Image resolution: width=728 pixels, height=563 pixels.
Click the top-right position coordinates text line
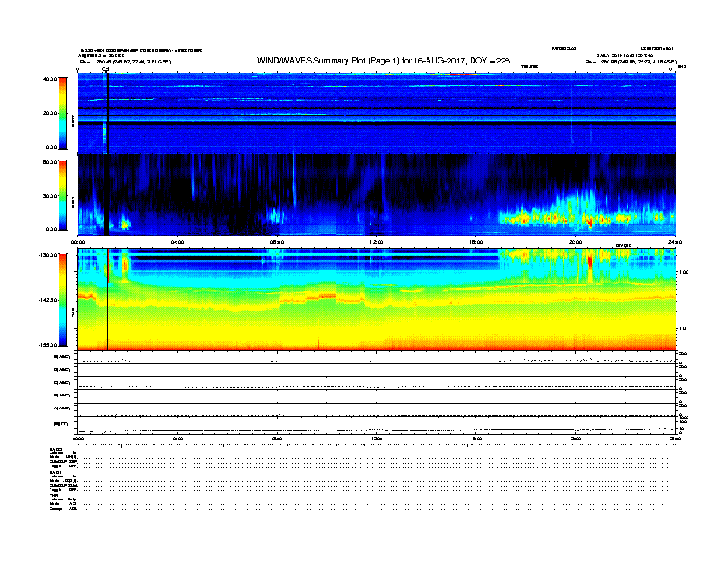coord(631,62)
